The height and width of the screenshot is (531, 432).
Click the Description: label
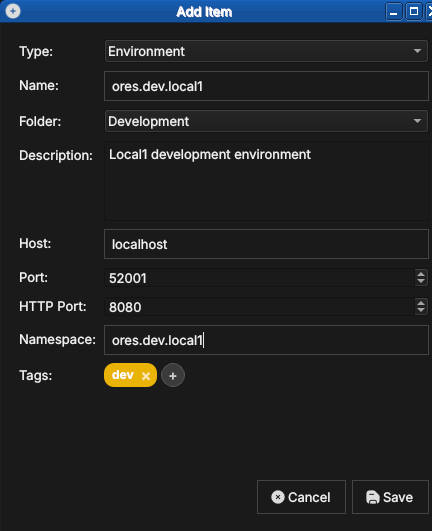point(56,155)
